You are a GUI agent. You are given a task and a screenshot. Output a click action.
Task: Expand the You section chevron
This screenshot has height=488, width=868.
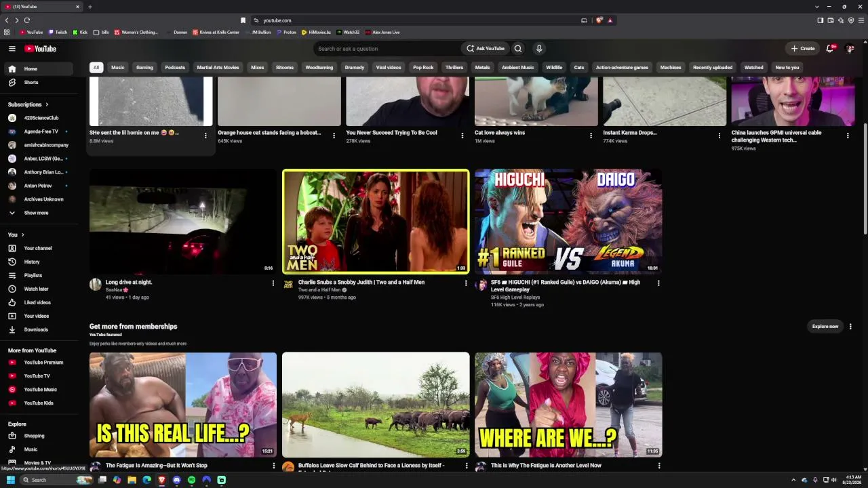pyautogui.click(x=22, y=235)
